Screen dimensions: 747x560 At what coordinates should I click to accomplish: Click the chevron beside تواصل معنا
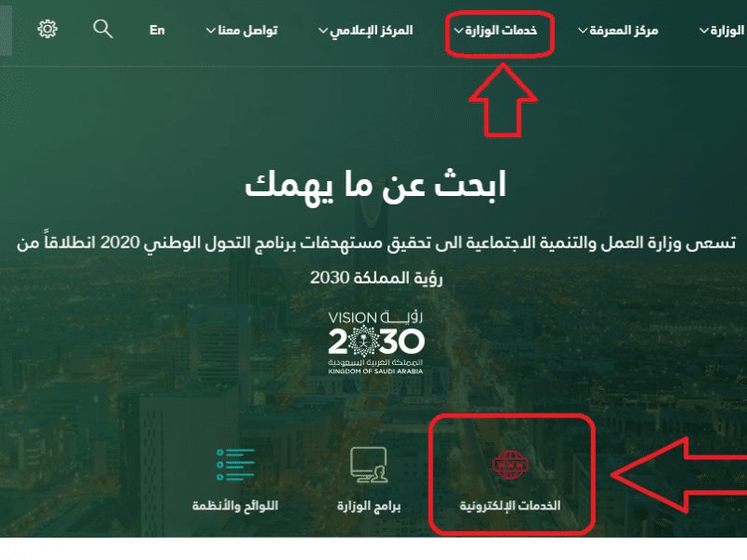point(211,31)
